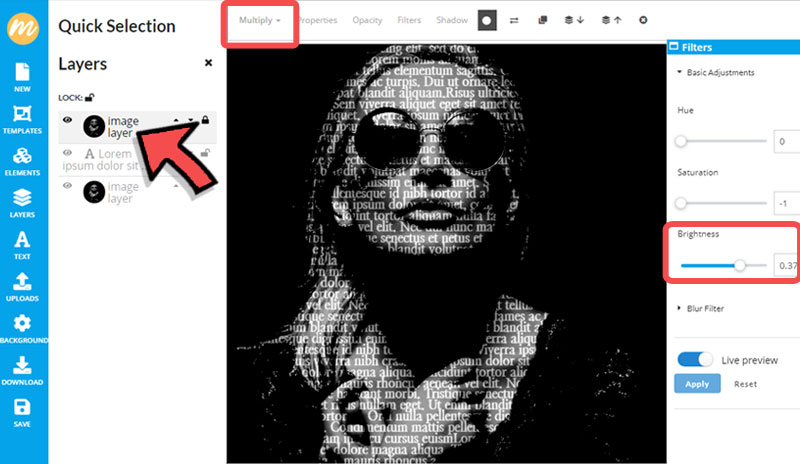Hide the top image layer via eye icon
The height and width of the screenshot is (464, 800).
(x=67, y=120)
